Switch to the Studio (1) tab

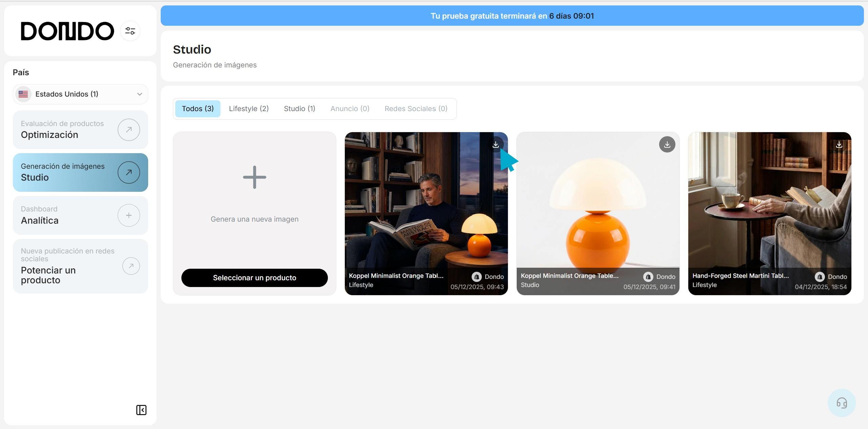click(x=299, y=109)
